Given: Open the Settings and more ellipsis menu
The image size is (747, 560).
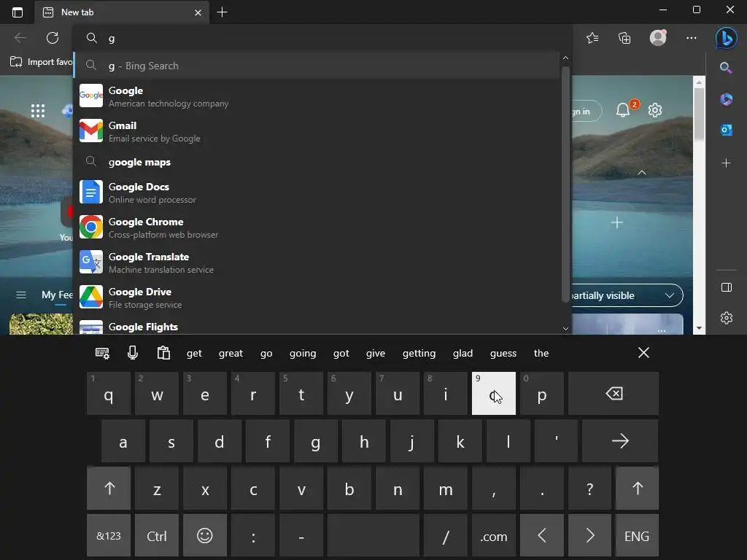Looking at the screenshot, I should point(692,38).
